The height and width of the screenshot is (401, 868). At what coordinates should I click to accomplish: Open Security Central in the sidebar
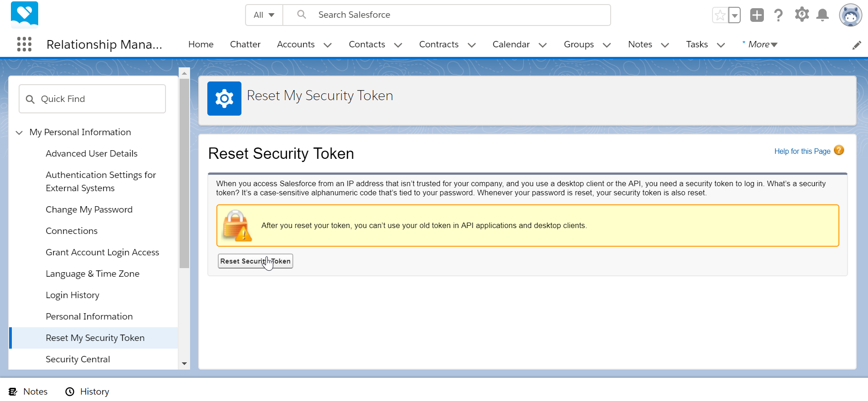[x=78, y=359]
